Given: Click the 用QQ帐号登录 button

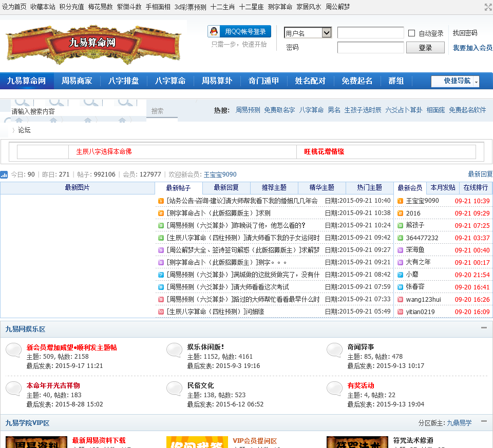Looking at the screenshot, I should (239, 31).
